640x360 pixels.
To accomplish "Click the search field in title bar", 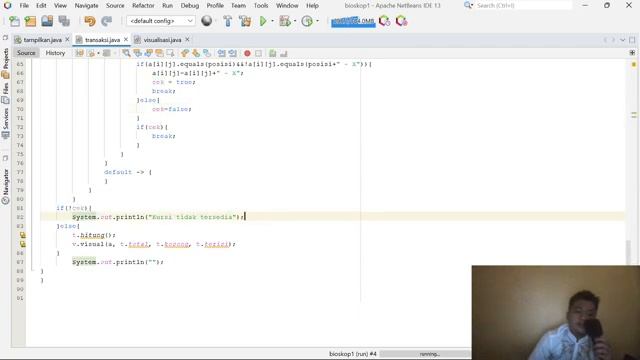I will pyautogui.click(x=523, y=6).
